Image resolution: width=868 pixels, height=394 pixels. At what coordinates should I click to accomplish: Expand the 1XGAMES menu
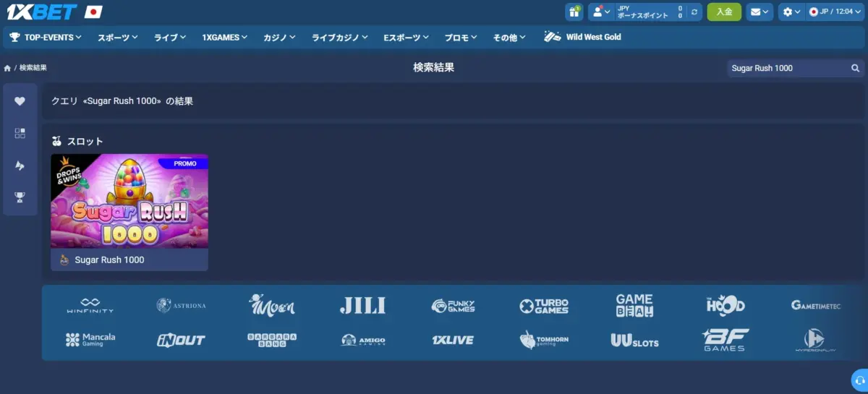click(225, 37)
